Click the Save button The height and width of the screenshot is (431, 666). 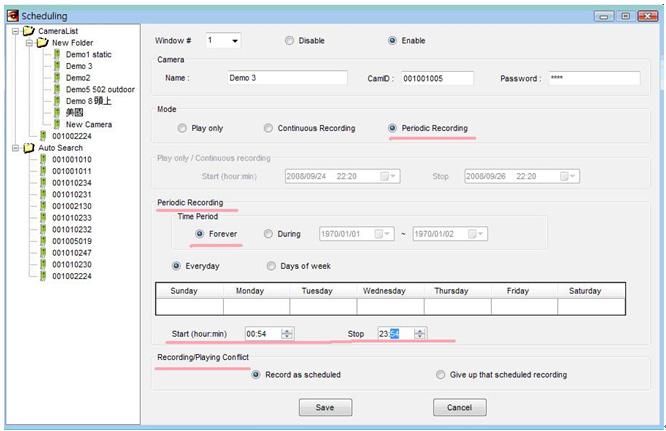coord(325,407)
